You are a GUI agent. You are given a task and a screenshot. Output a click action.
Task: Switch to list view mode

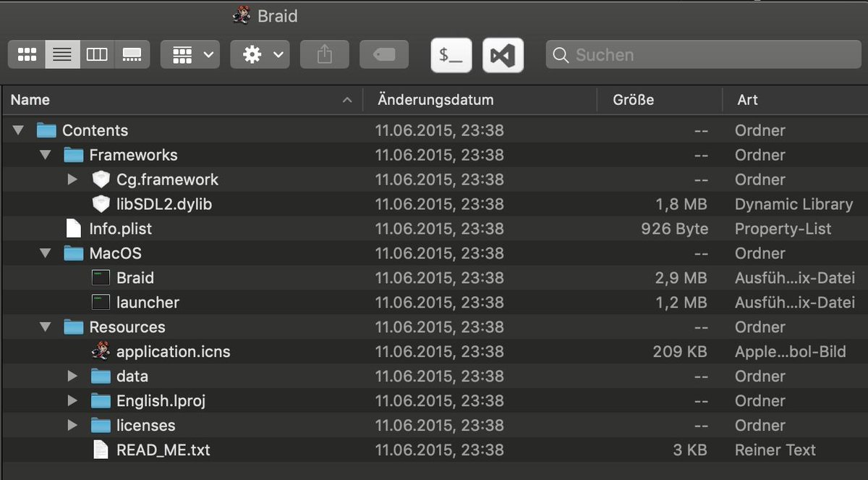(x=62, y=55)
